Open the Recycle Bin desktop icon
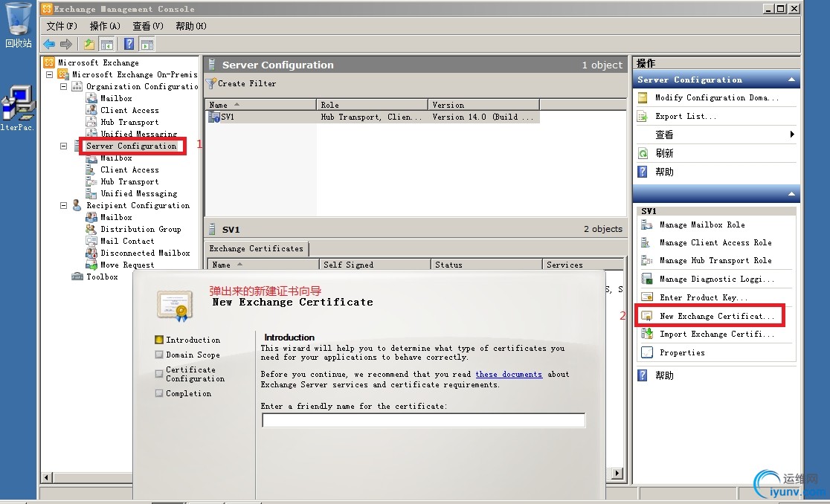Viewport: 830px width, 504px height. click(x=18, y=25)
